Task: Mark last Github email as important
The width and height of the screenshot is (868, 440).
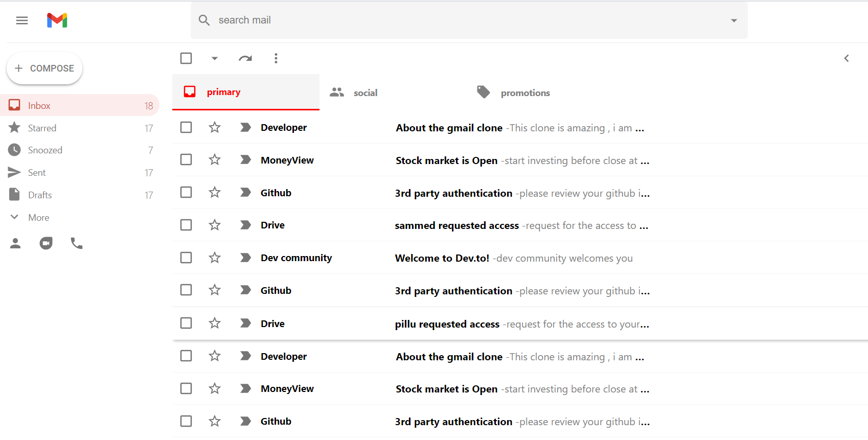Action: [x=245, y=421]
